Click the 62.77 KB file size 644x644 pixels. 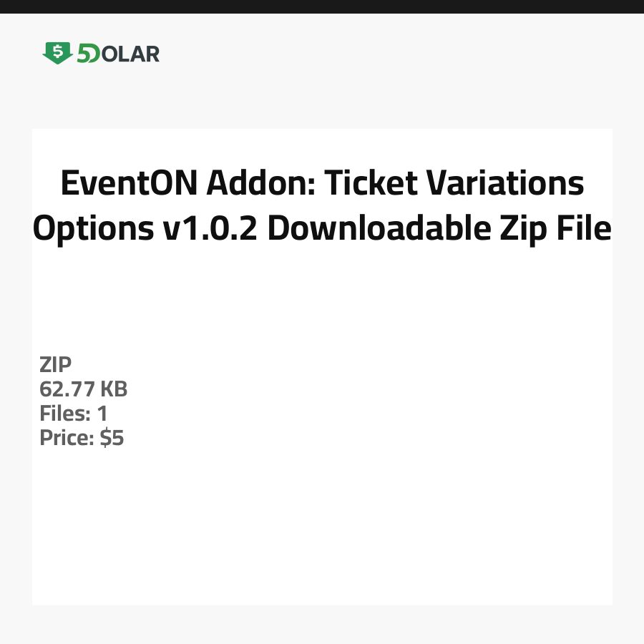(x=84, y=389)
